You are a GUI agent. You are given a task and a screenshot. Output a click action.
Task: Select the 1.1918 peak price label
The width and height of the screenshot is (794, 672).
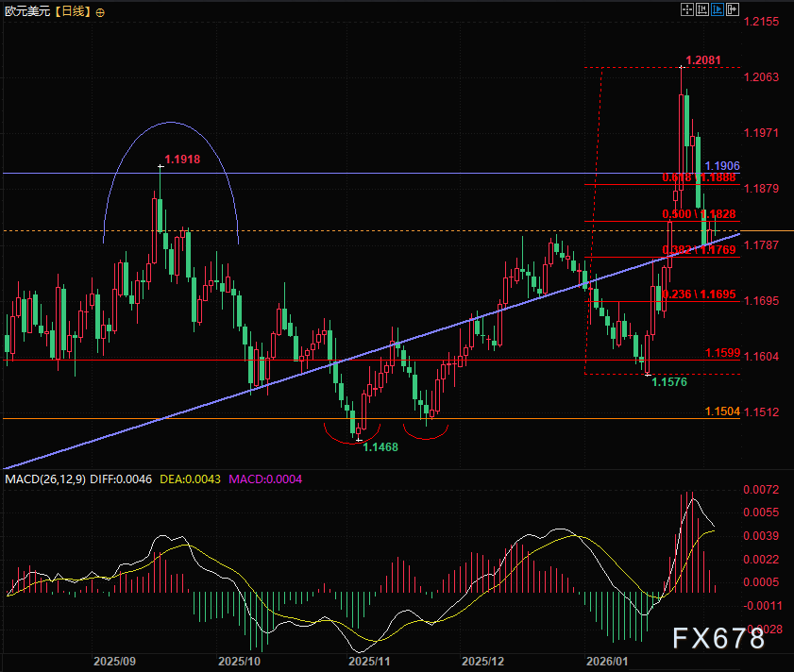coord(181,160)
